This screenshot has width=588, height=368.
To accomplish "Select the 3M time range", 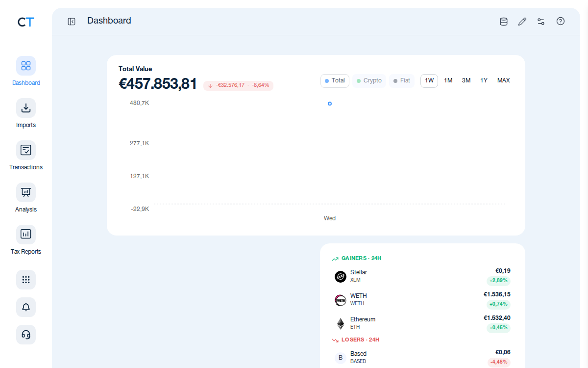I will [x=466, y=81].
